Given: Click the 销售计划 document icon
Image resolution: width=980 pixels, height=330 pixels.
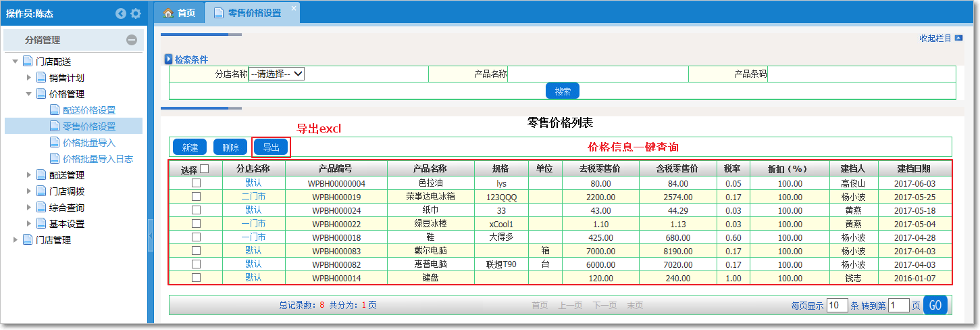Looking at the screenshot, I should 41,78.
